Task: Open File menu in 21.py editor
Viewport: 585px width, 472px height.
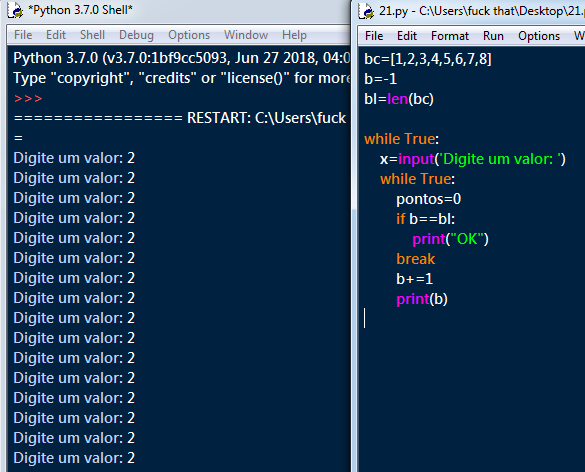Action: [x=374, y=36]
